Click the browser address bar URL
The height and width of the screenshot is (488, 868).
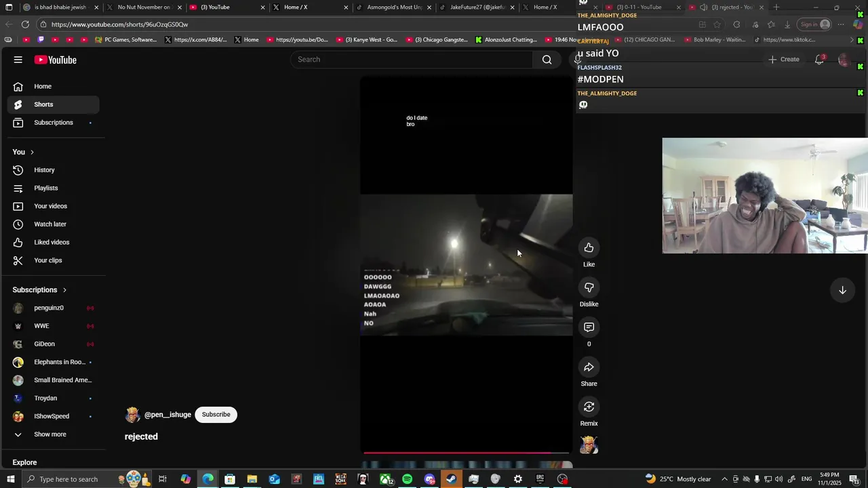tap(119, 24)
